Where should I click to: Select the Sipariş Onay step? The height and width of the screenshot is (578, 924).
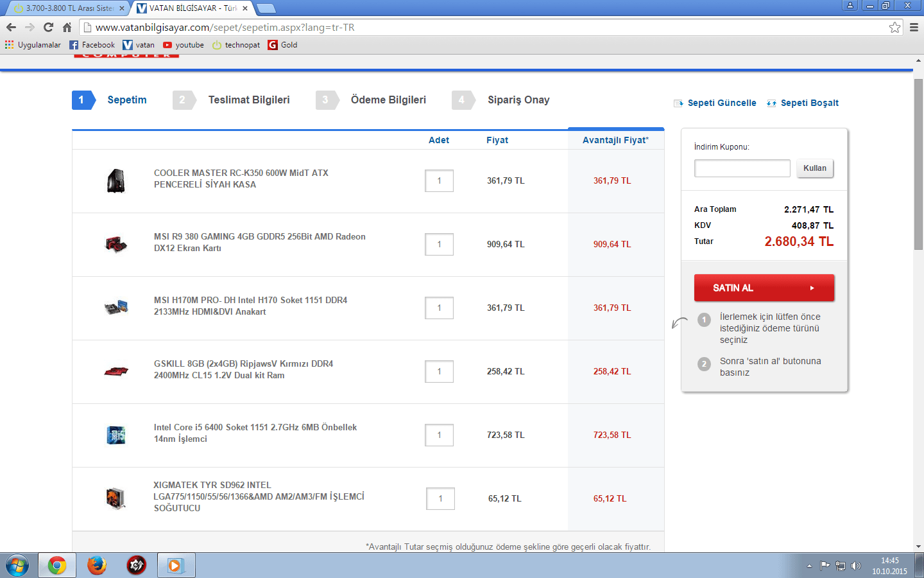point(501,100)
